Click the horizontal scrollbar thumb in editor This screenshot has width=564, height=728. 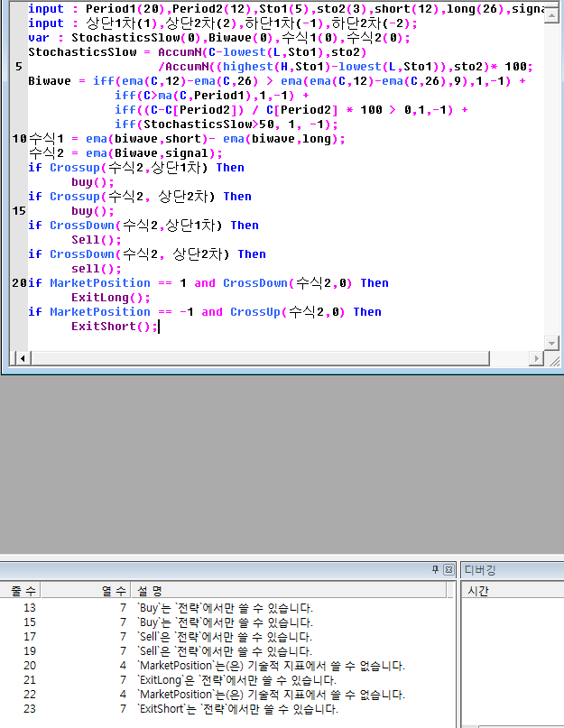tap(260, 358)
